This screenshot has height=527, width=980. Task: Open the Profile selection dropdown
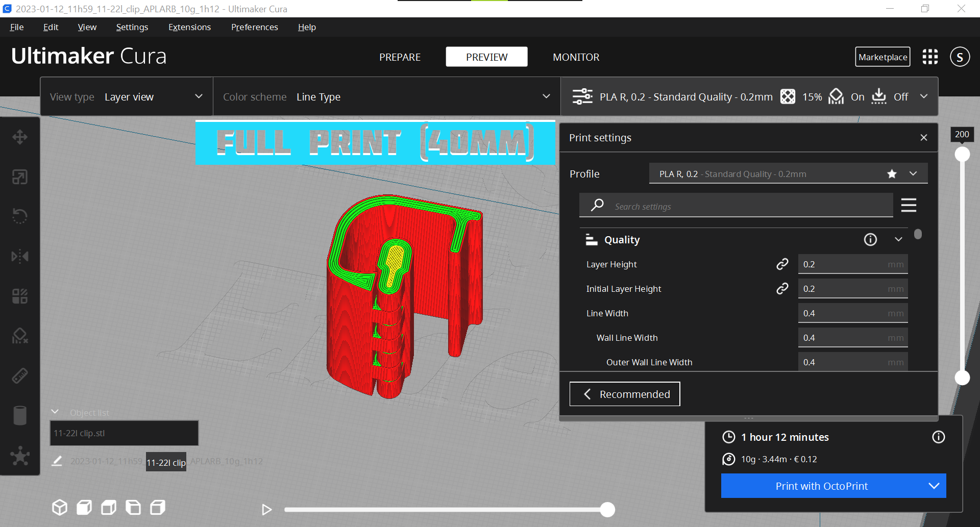788,173
